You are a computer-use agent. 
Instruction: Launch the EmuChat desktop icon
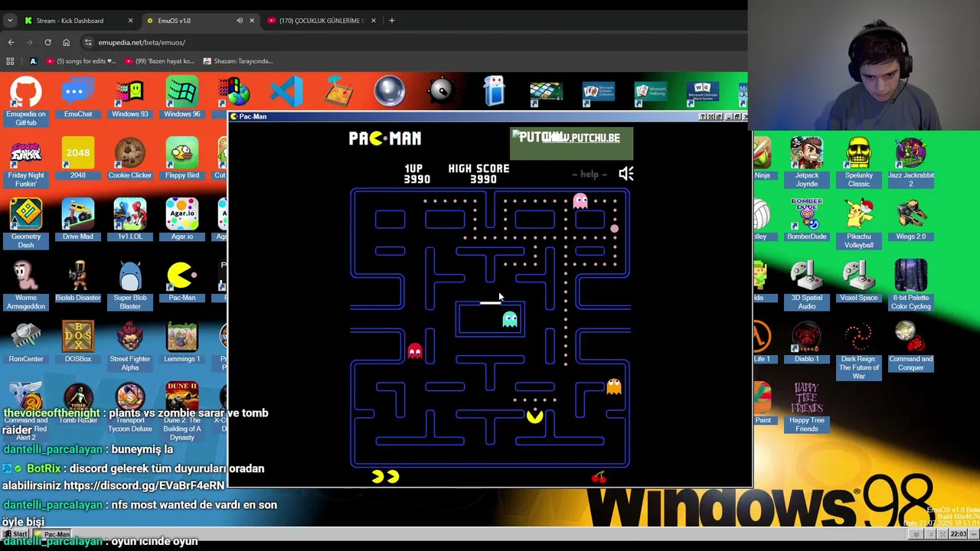pos(78,98)
